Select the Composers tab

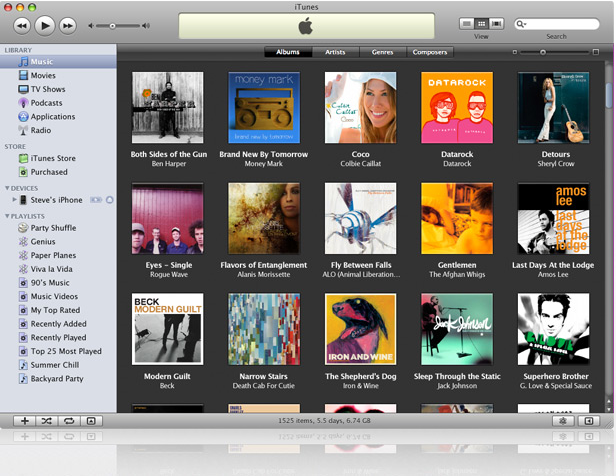[430, 52]
